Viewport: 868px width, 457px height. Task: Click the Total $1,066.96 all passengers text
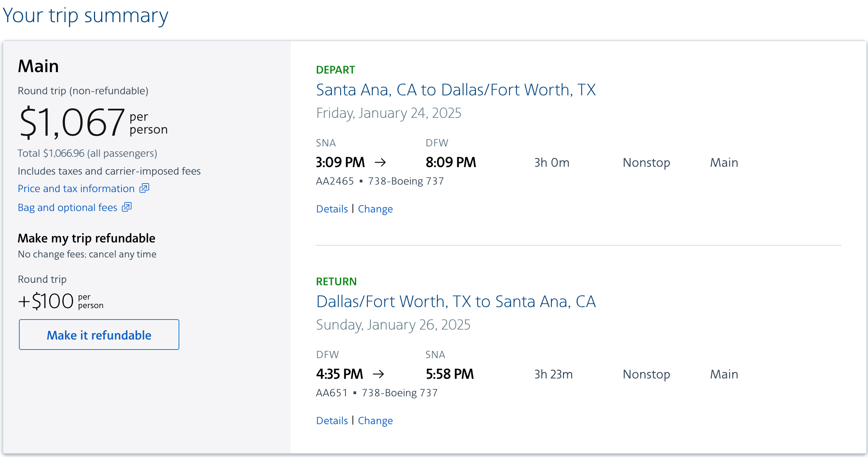tap(87, 153)
